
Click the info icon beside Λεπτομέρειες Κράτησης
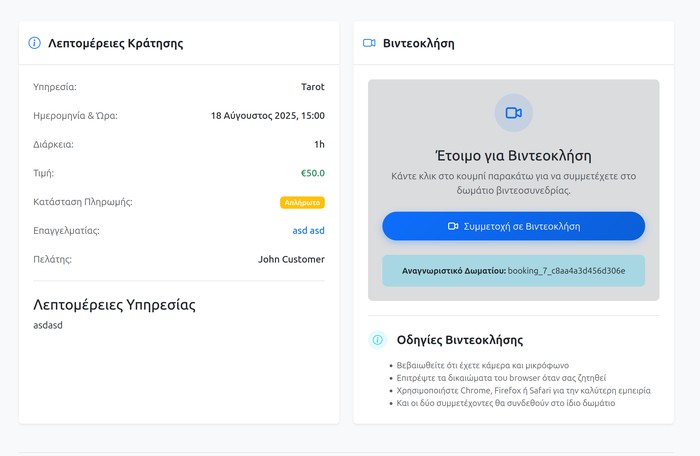(x=35, y=43)
